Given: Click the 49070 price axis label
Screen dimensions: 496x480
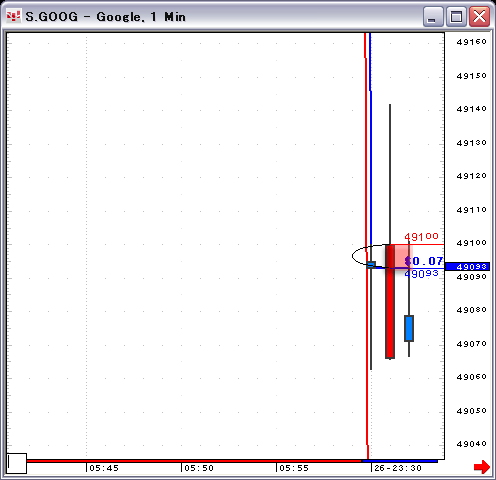Looking at the screenshot, I should pyautogui.click(x=472, y=344).
